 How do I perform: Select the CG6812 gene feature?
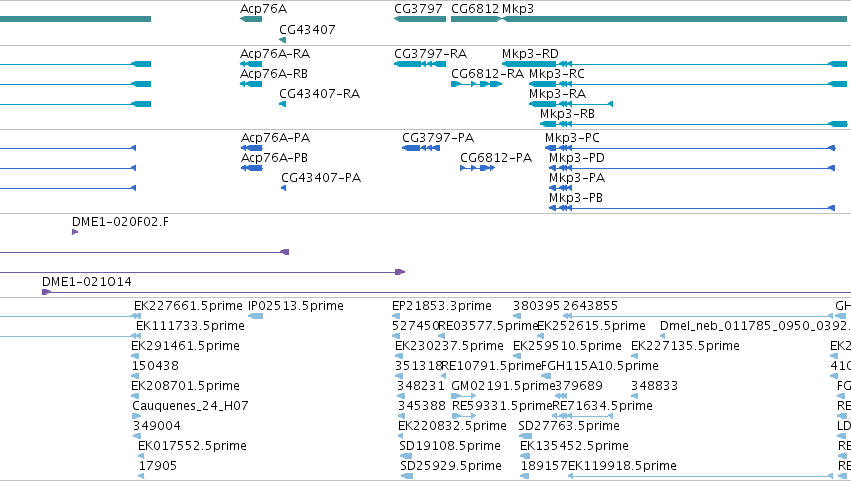(477, 19)
